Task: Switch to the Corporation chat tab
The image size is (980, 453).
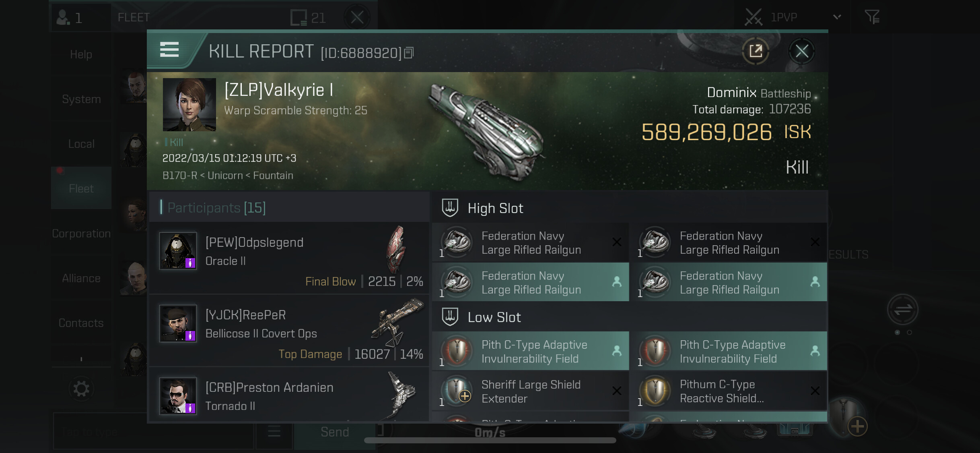Action: pyautogui.click(x=81, y=234)
